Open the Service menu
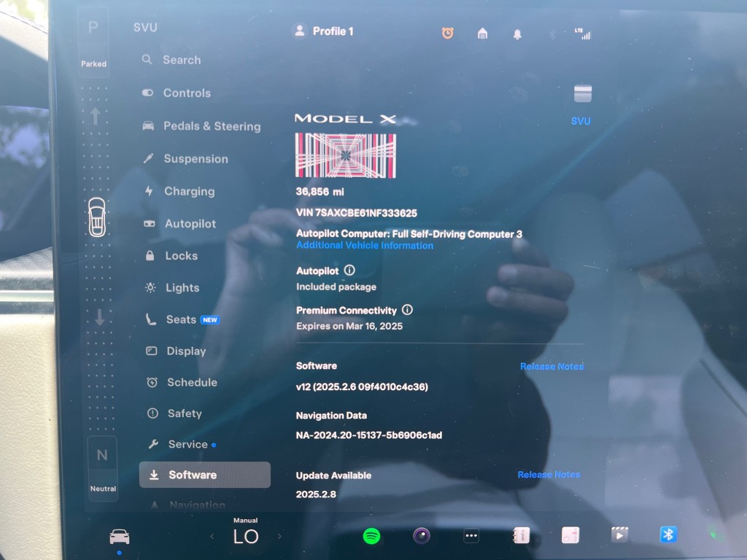747x560 pixels. click(182, 444)
